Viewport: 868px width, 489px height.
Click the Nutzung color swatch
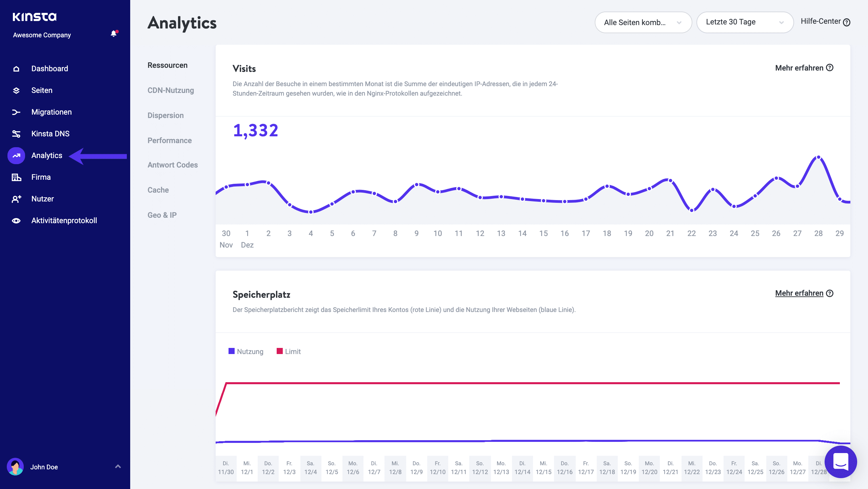[x=232, y=351]
